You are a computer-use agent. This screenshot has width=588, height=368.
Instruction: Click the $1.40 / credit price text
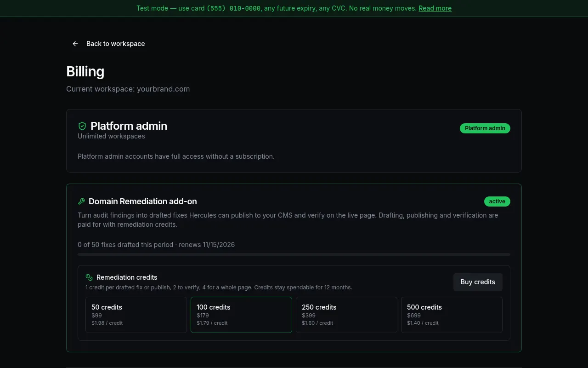[423, 323]
